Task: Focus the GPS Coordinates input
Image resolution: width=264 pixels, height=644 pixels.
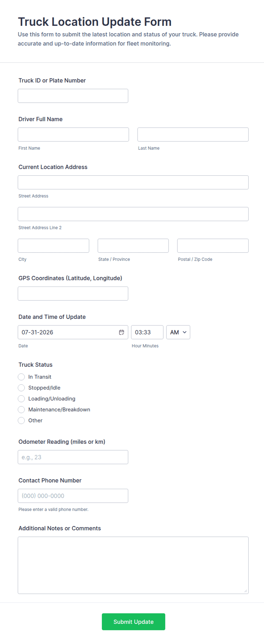Action: pos(73,294)
